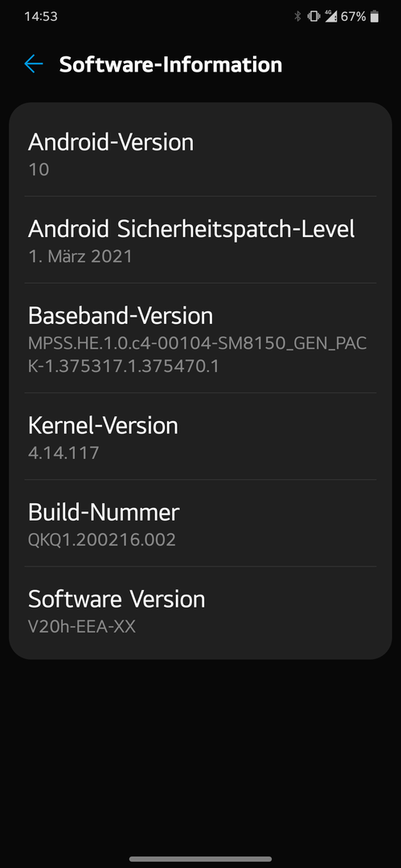
Task: Tap the Android version value 10
Action: (39, 170)
